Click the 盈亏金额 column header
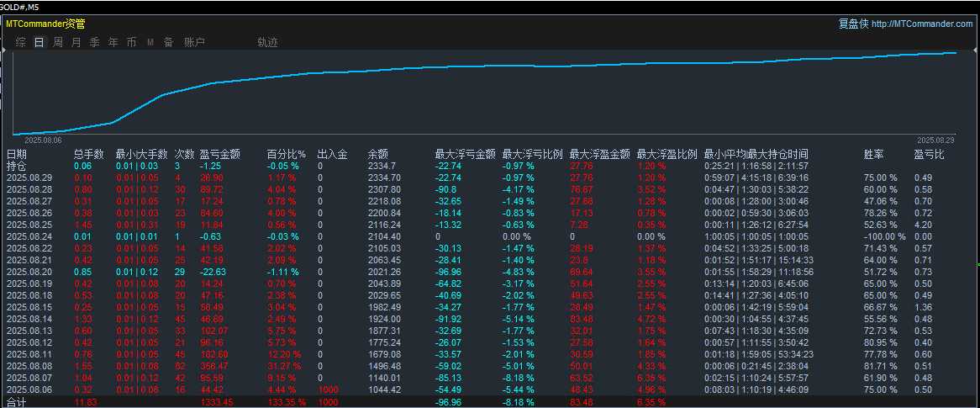This screenshot has height=408, width=980. click(x=219, y=155)
